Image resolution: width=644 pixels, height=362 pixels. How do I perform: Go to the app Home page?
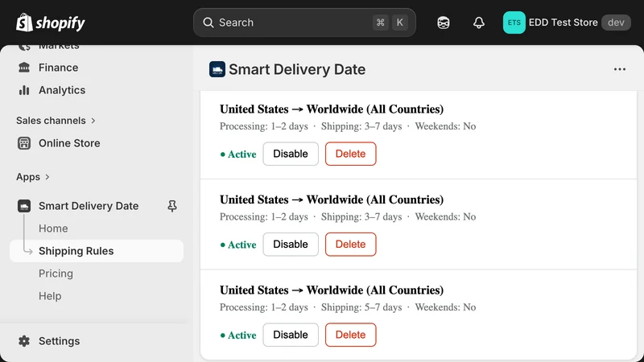tap(53, 228)
